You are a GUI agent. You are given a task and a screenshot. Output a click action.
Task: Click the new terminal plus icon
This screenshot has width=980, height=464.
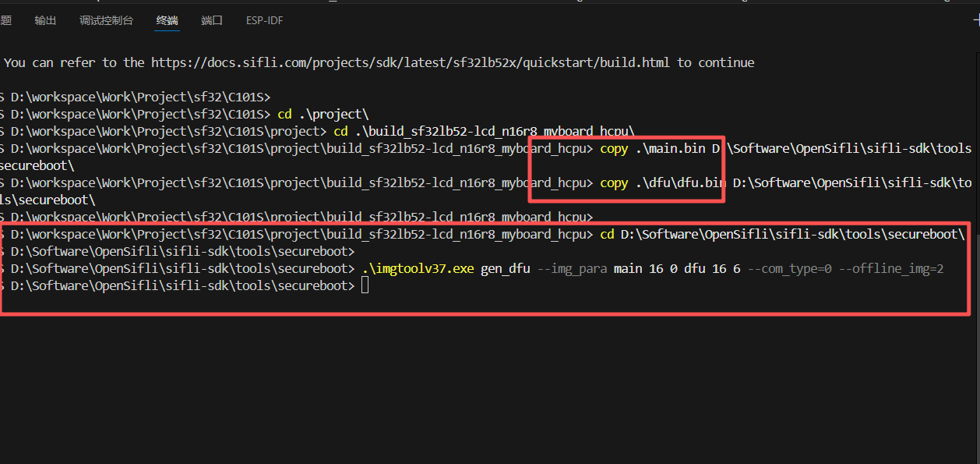(976, 21)
